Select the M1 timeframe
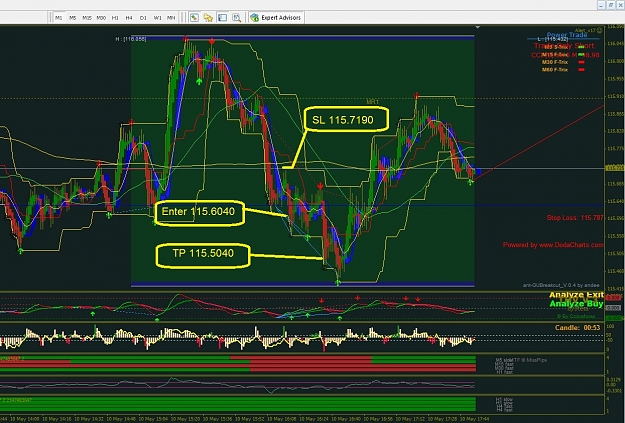Image resolution: width=625 pixels, height=423 pixels. pos(59,18)
